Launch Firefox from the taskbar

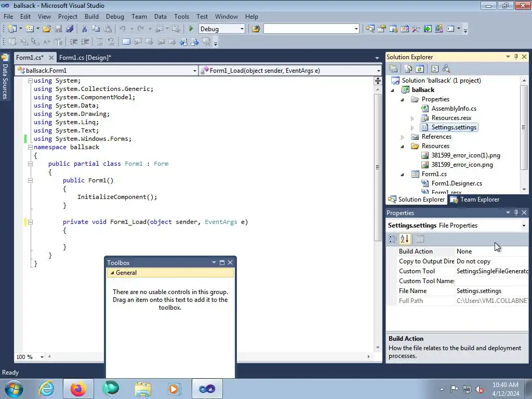(x=78, y=389)
